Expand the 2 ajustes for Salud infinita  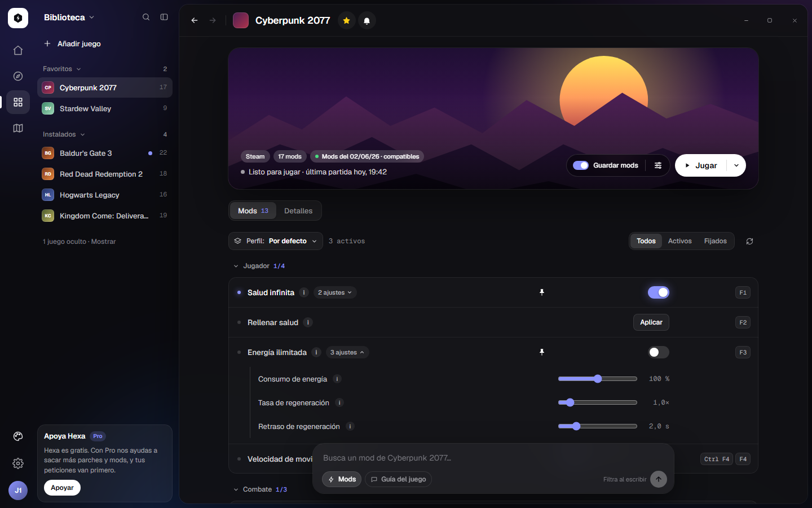335,292
